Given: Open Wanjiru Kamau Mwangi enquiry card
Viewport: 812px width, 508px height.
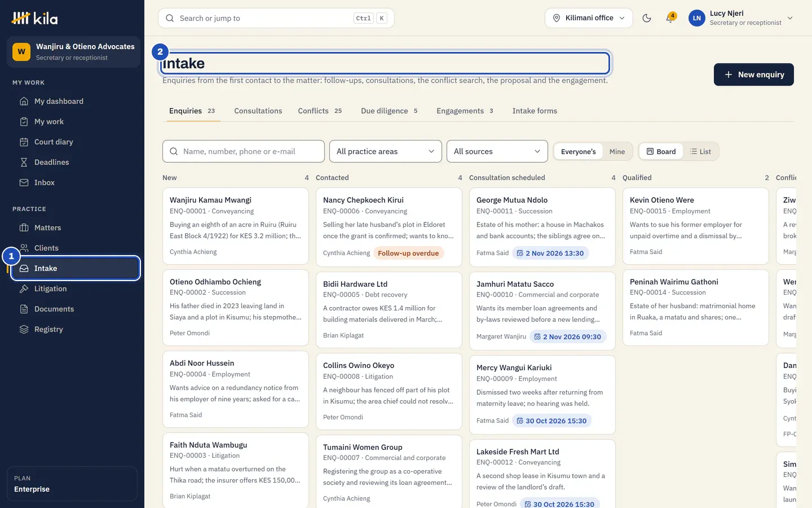Looking at the screenshot, I should (236, 226).
